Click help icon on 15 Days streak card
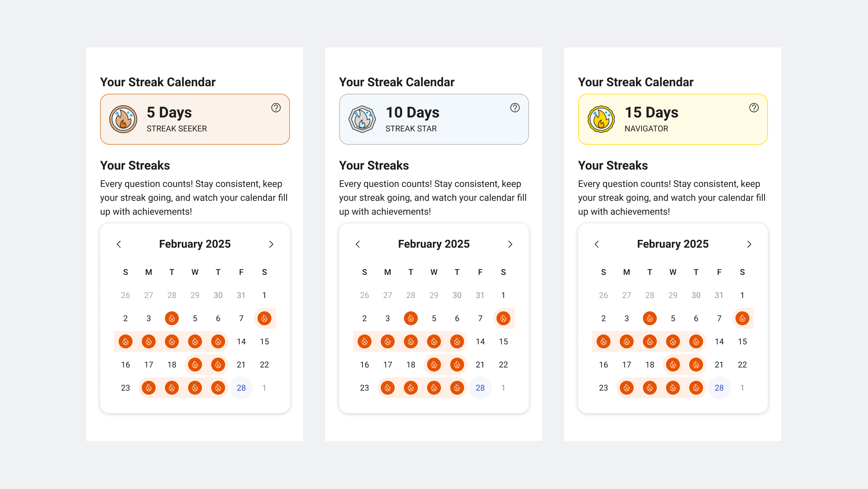 pyautogui.click(x=754, y=108)
